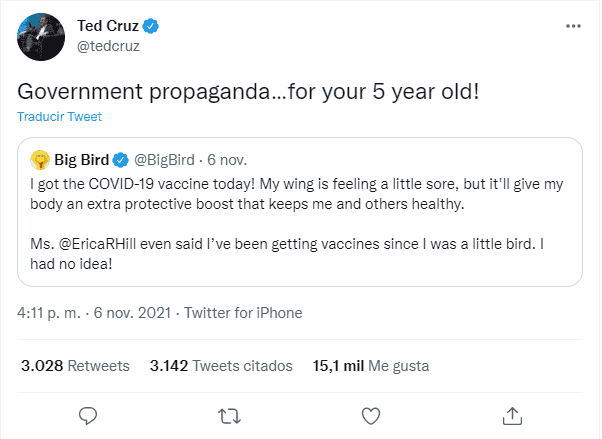Click the Traducir Tweet link
Image resolution: width=602 pixels, height=439 pixels.
(x=59, y=117)
